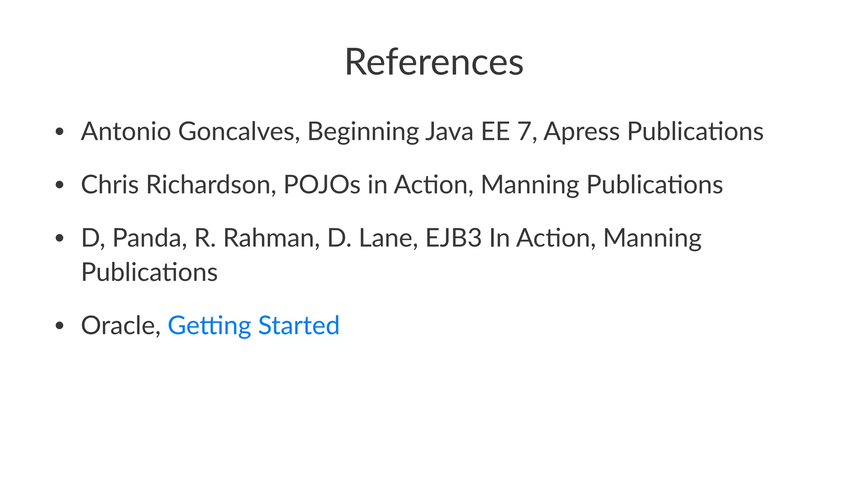Click the D, Panda author name
The width and height of the screenshot is (868, 488).
[x=132, y=238]
